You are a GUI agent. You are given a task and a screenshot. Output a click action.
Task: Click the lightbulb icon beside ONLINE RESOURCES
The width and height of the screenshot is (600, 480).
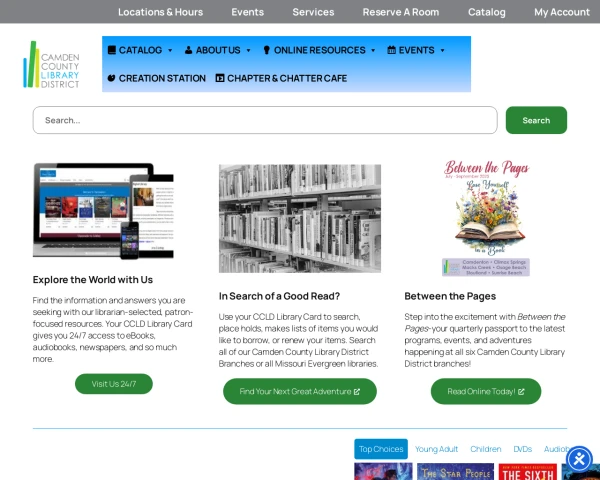267,50
